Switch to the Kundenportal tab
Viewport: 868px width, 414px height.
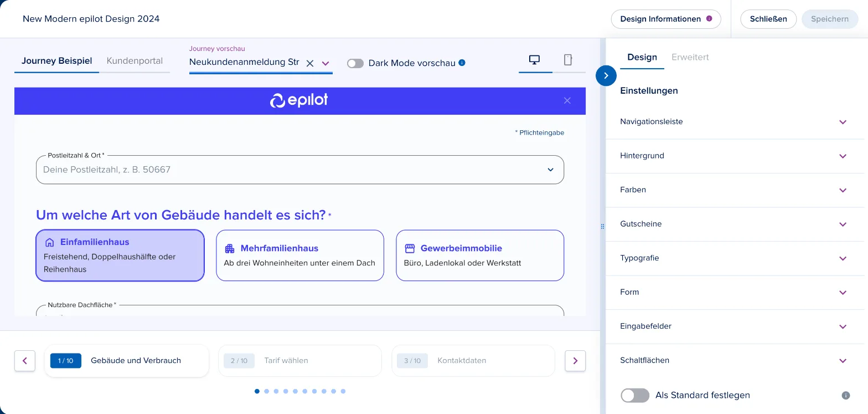[x=135, y=61]
